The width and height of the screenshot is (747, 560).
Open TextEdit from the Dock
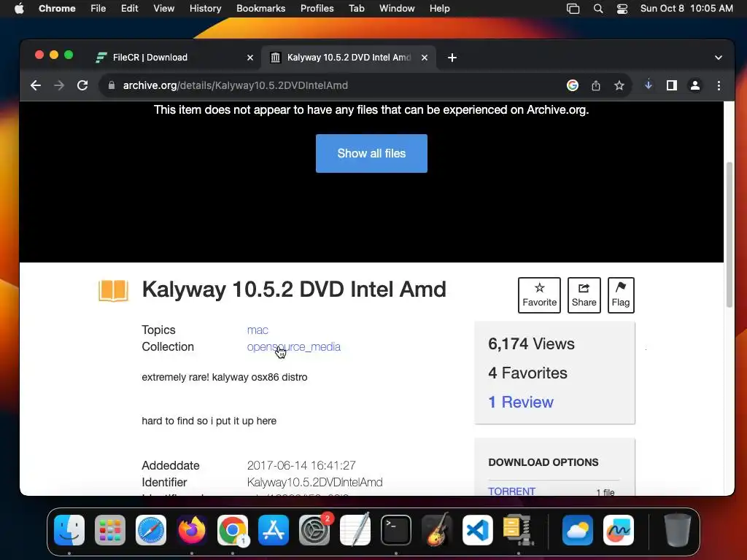coord(355,530)
